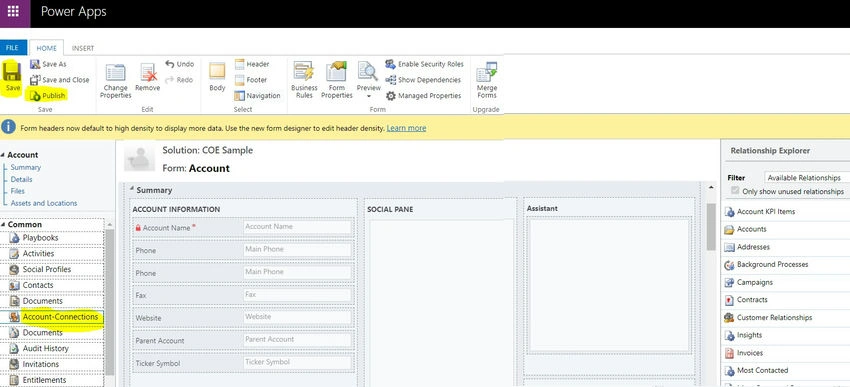Collapse the Common navigation group
The height and width of the screenshot is (387, 850).
coord(3,224)
